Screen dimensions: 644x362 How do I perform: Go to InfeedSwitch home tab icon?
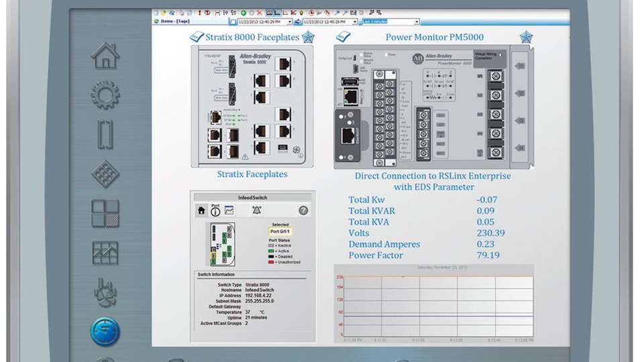point(201,210)
